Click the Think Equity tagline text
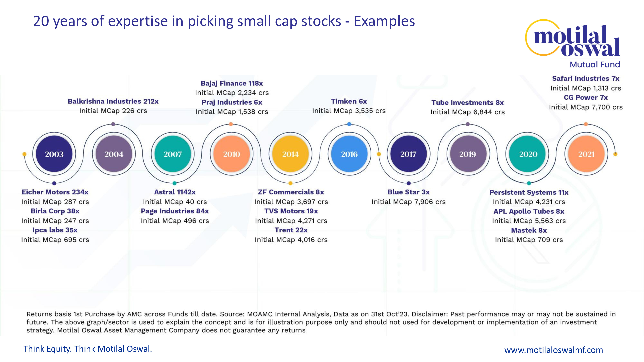 click(x=88, y=349)
